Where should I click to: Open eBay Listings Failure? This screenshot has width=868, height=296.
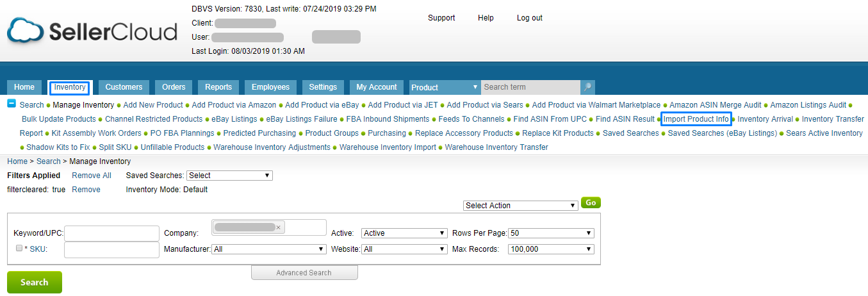click(302, 119)
